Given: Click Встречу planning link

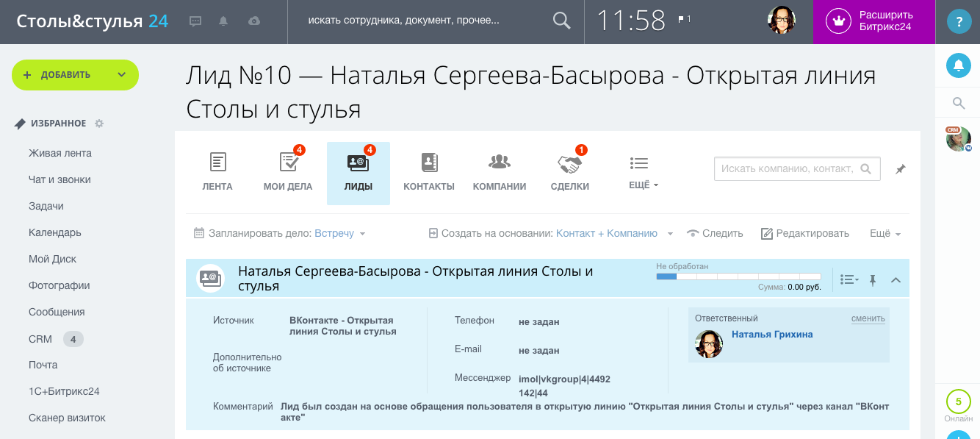Looking at the screenshot, I should tap(334, 233).
